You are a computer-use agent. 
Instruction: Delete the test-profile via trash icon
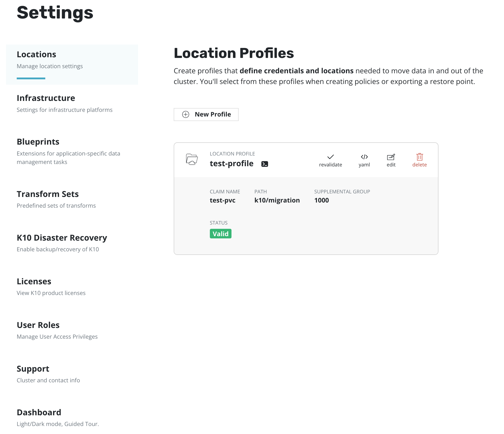point(419,157)
